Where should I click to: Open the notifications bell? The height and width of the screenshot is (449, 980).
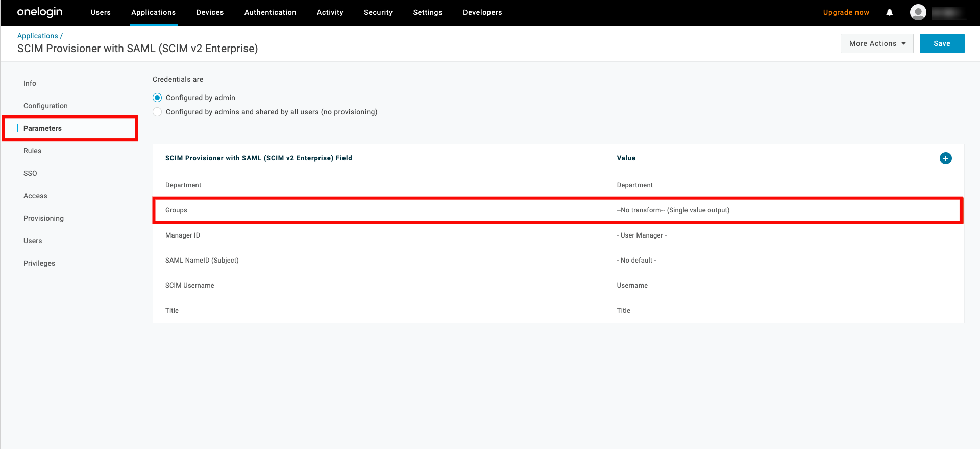890,12
